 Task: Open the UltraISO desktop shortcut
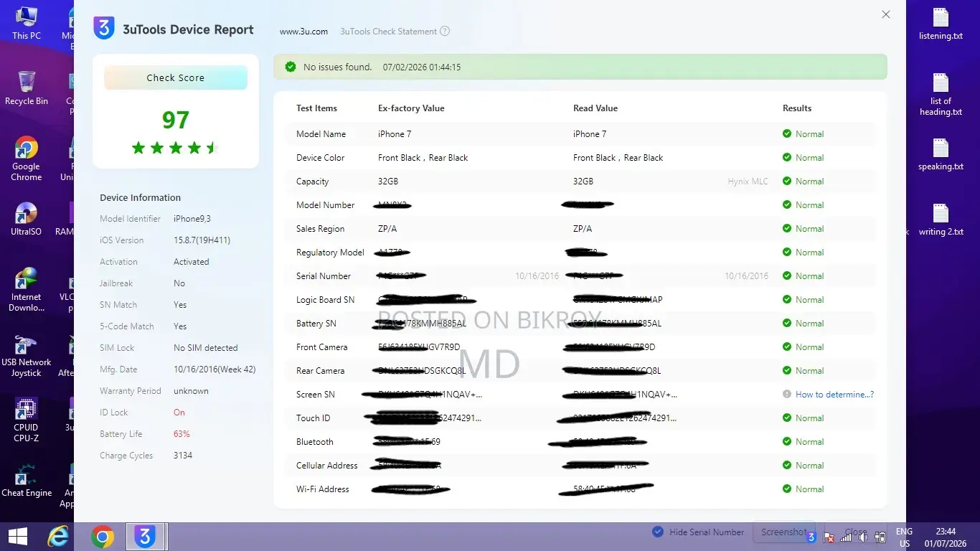pyautogui.click(x=27, y=219)
